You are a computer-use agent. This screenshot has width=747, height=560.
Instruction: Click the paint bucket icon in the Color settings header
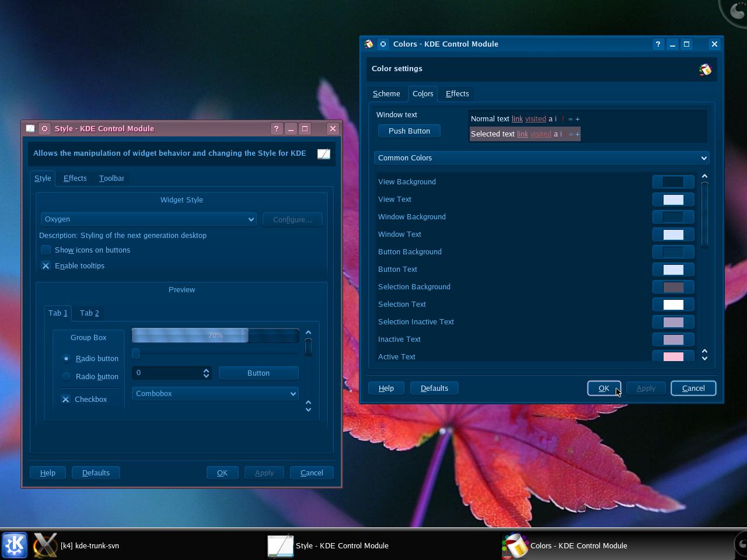(x=705, y=69)
